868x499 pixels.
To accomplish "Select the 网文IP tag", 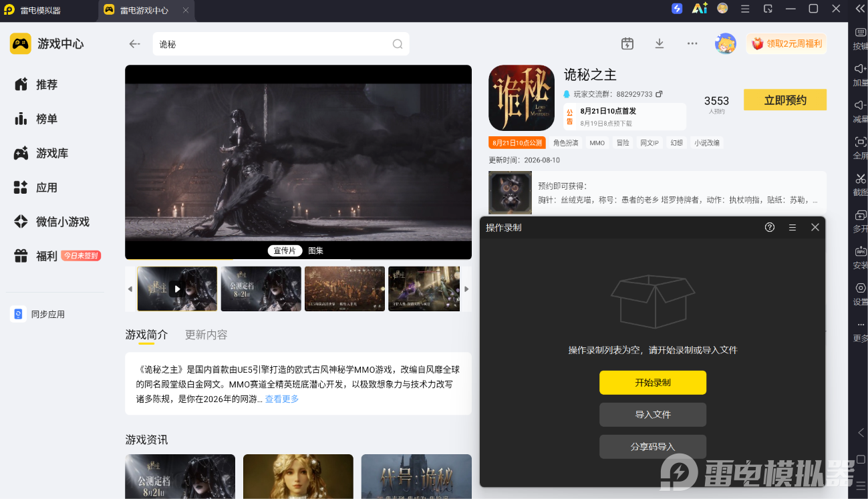I will click(x=649, y=143).
